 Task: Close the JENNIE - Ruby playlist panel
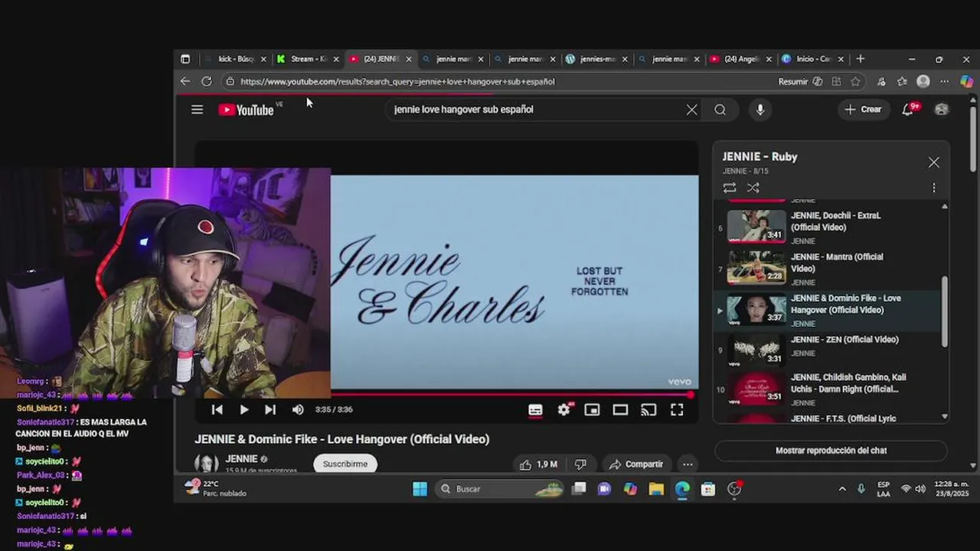933,162
